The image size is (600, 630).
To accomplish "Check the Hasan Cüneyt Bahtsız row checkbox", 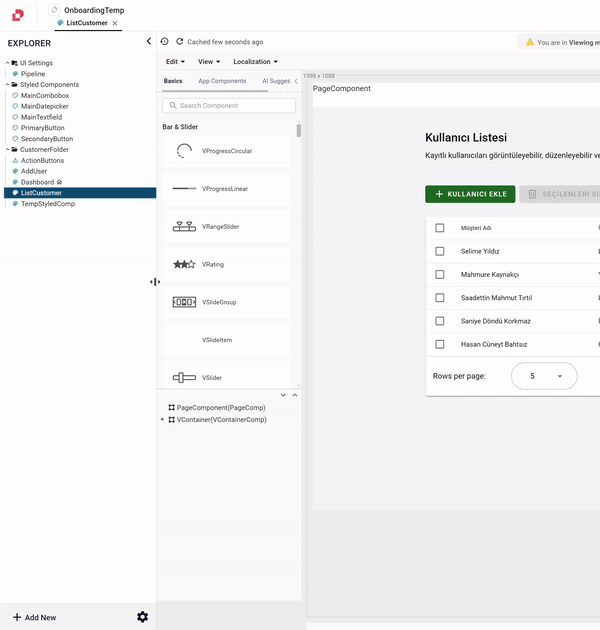I will (x=440, y=344).
